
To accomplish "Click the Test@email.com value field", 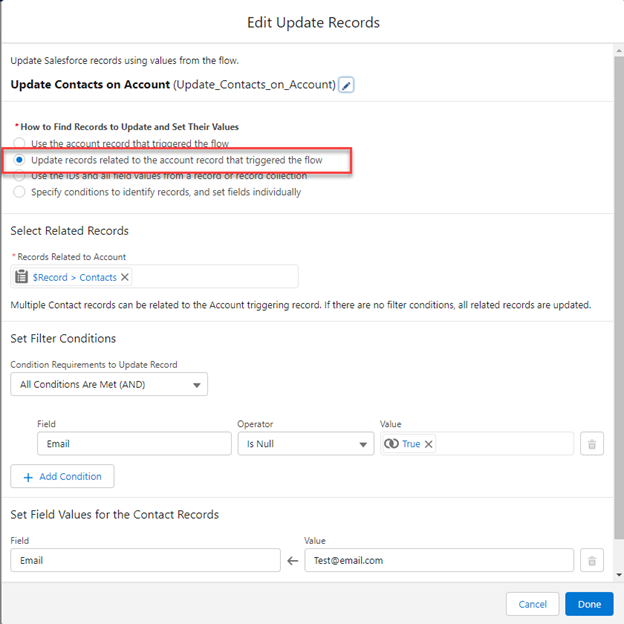I will tap(438, 561).
